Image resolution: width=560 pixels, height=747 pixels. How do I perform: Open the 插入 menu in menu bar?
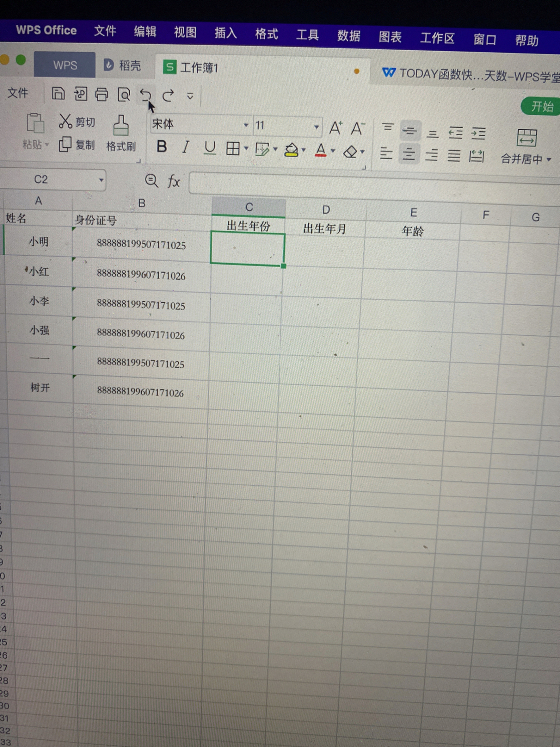(x=225, y=34)
